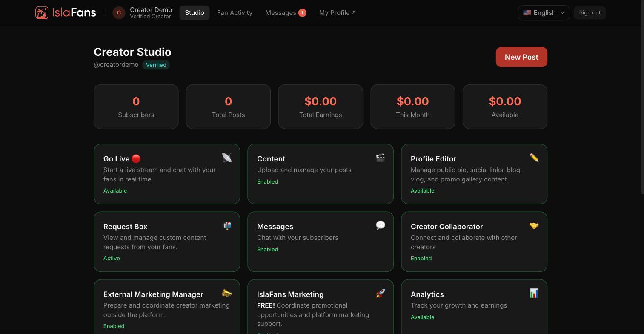Click the Enabled status on Creator Collaborator

pos(421,258)
